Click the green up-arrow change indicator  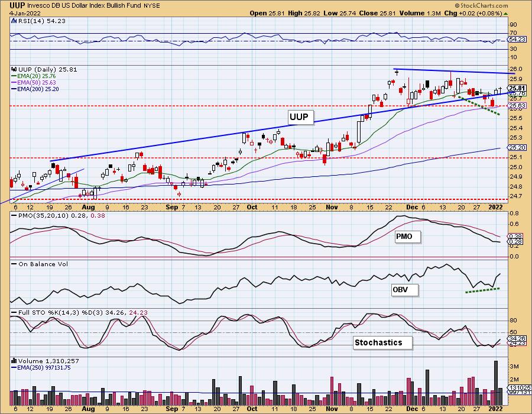pos(505,14)
